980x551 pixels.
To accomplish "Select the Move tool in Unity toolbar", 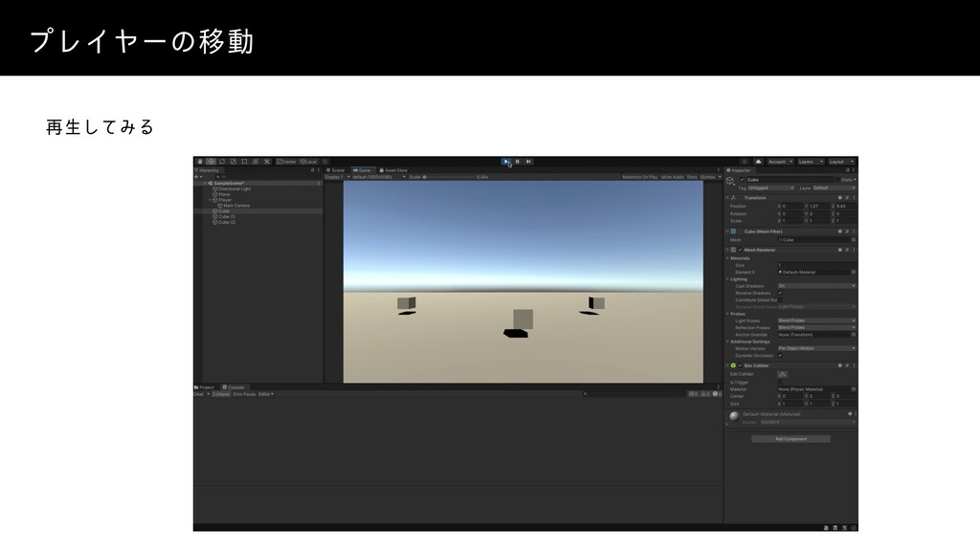I will tap(212, 162).
